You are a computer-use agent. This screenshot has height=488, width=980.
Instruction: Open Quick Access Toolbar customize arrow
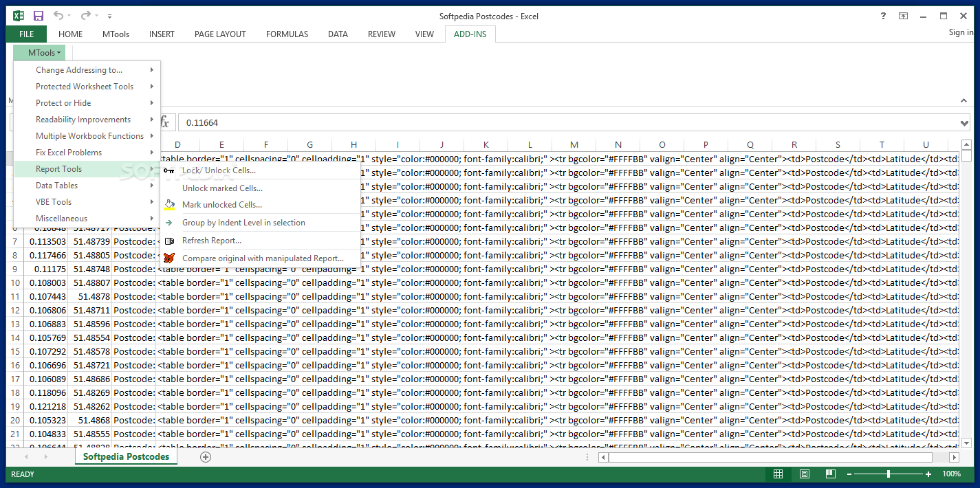click(x=110, y=16)
